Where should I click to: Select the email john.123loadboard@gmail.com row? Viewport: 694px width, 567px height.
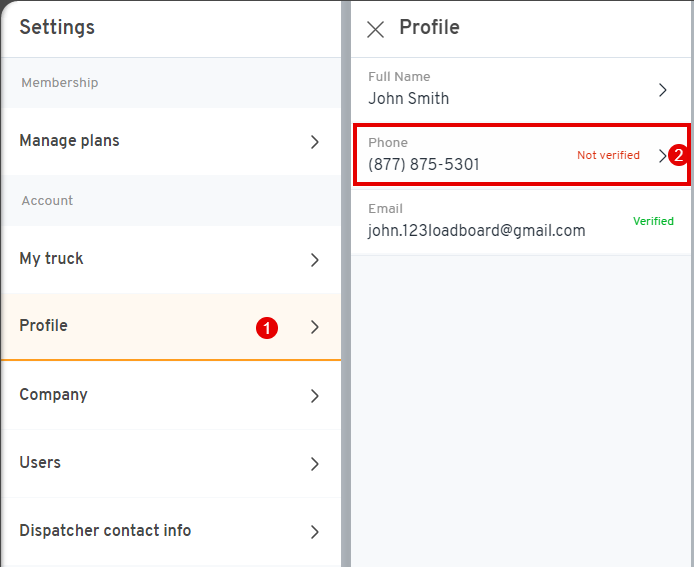click(521, 221)
